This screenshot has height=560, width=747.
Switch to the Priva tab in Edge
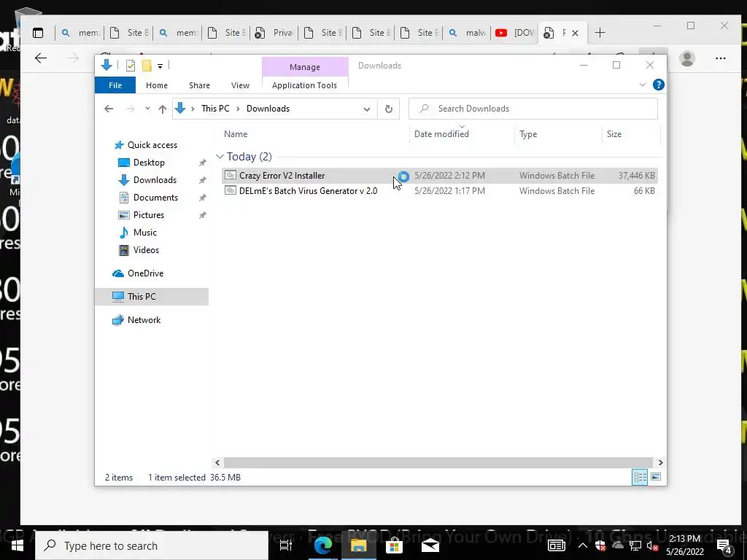click(x=274, y=33)
